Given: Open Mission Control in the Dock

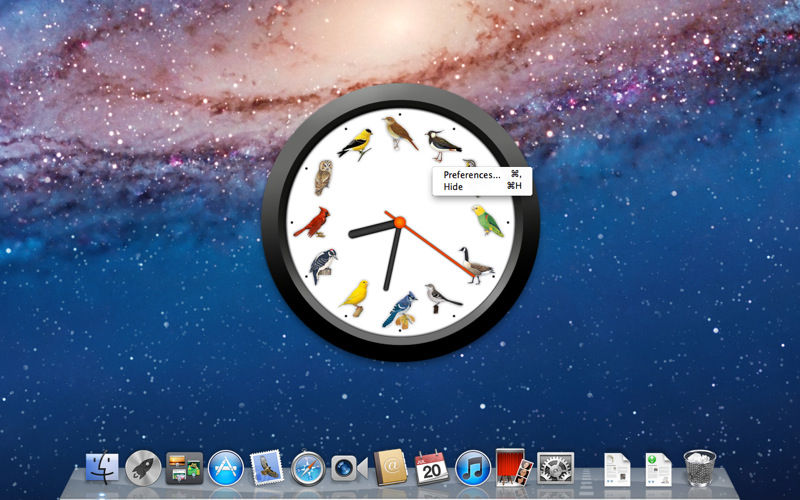Looking at the screenshot, I should 184,468.
